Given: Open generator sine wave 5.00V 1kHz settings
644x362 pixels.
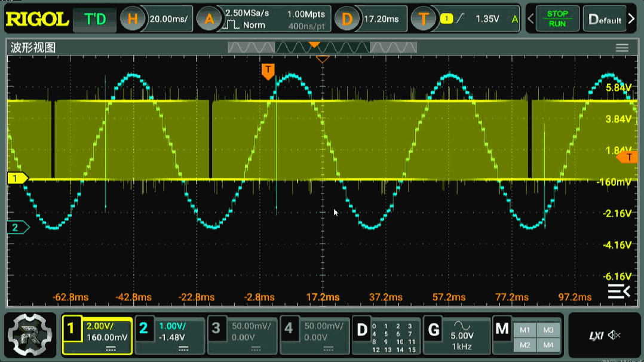Looking at the screenshot, I should point(462,336).
